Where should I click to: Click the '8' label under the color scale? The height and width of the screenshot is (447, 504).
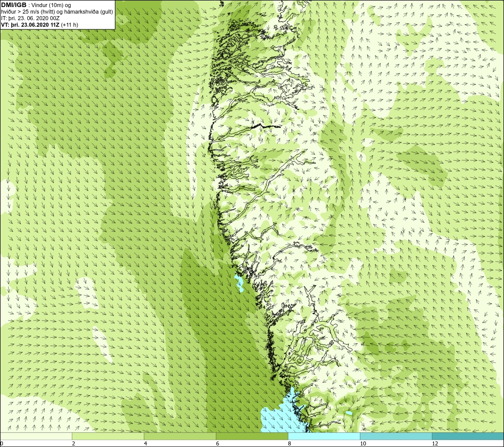(x=290, y=443)
